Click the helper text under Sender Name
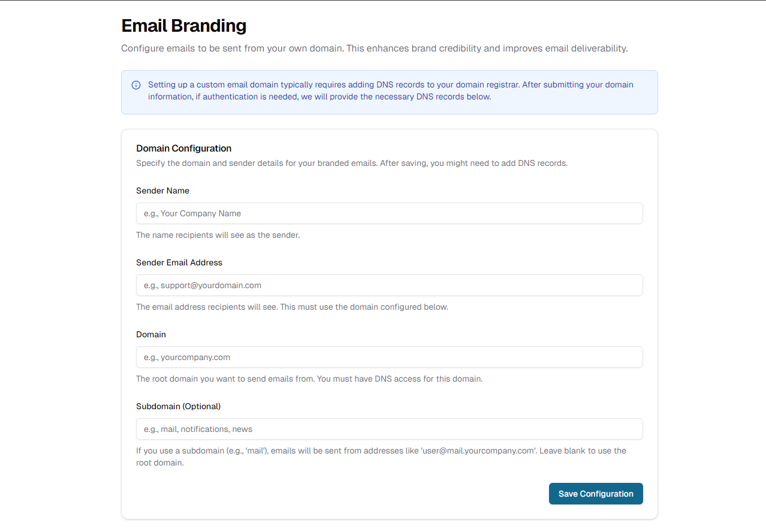 [x=218, y=235]
